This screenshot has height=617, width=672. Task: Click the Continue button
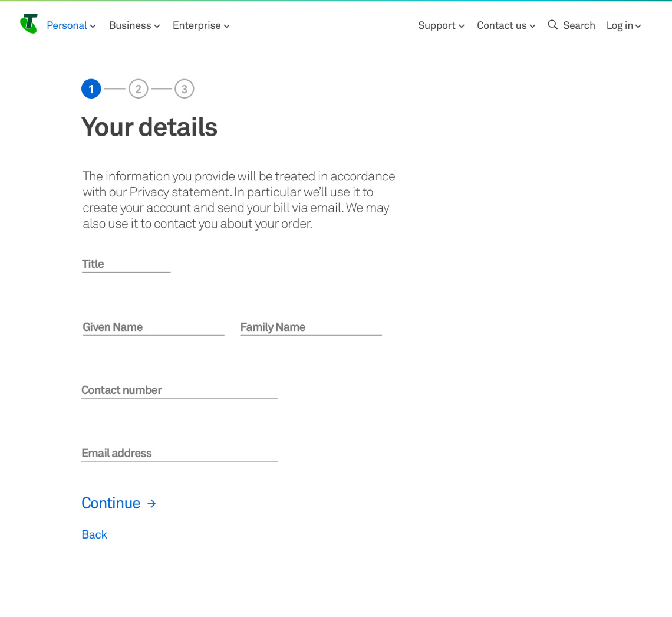pos(111,503)
